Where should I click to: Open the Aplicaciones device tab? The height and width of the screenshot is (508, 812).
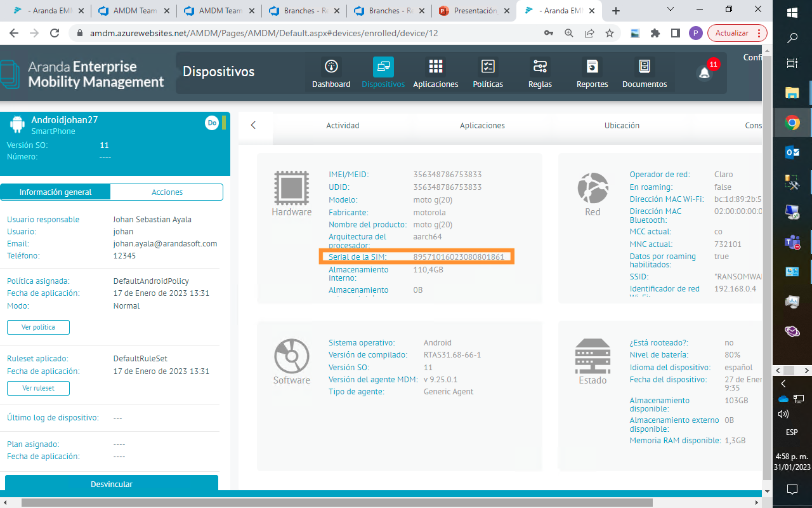click(482, 126)
